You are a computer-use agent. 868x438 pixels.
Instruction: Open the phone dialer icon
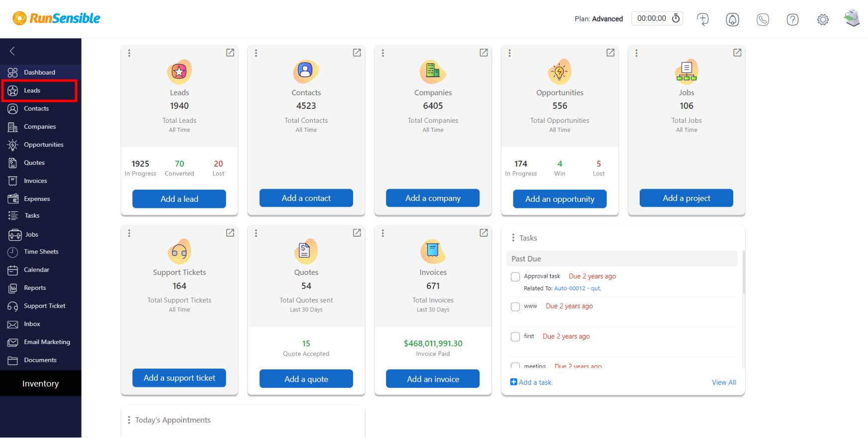pyautogui.click(x=763, y=19)
